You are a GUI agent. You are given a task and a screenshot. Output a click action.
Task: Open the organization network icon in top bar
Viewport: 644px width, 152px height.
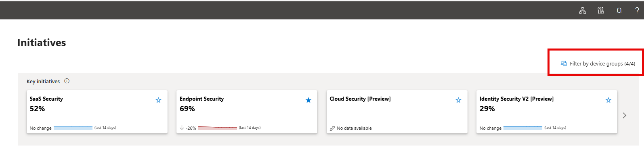pyautogui.click(x=582, y=11)
